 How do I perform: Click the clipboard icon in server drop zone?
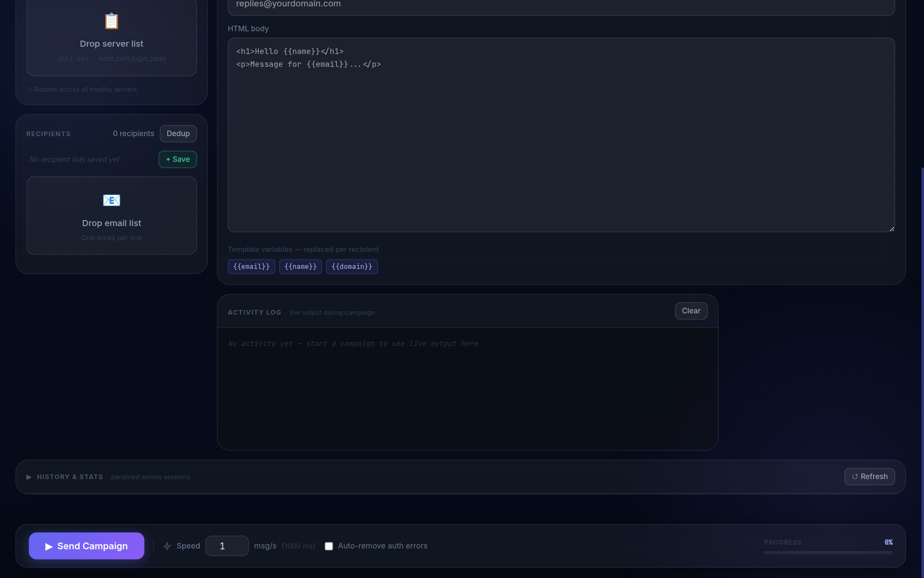click(x=112, y=21)
